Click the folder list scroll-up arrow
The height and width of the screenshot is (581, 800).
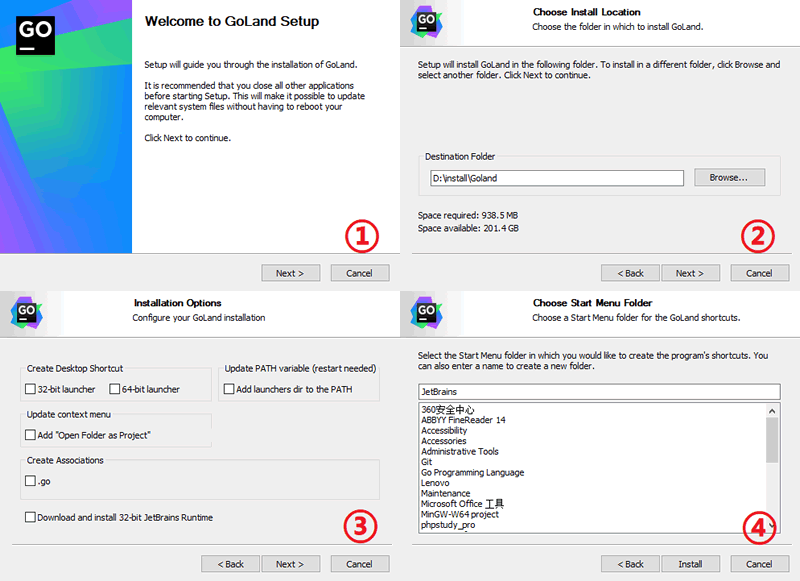click(x=772, y=411)
